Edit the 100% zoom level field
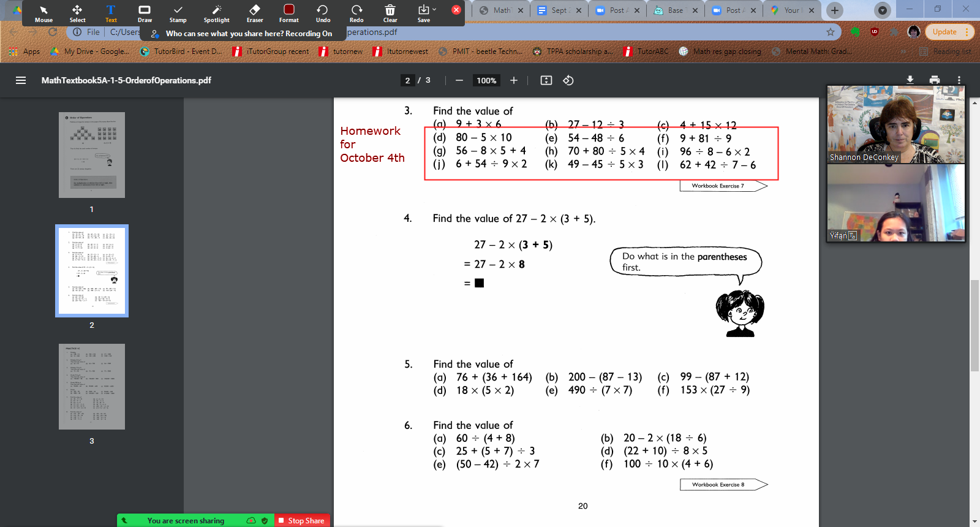 coord(487,80)
